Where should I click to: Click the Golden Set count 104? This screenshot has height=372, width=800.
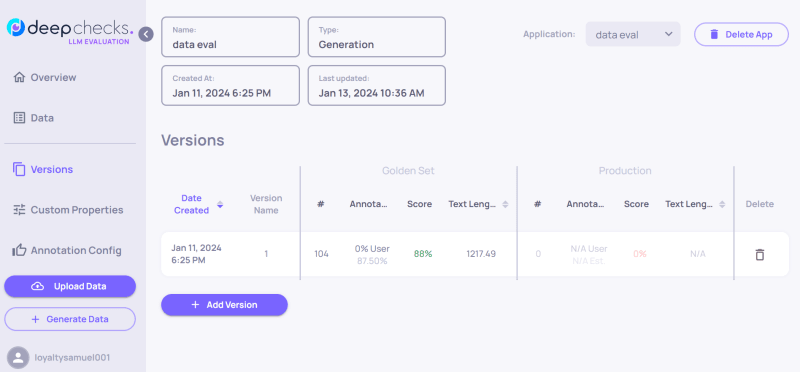click(321, 254)
